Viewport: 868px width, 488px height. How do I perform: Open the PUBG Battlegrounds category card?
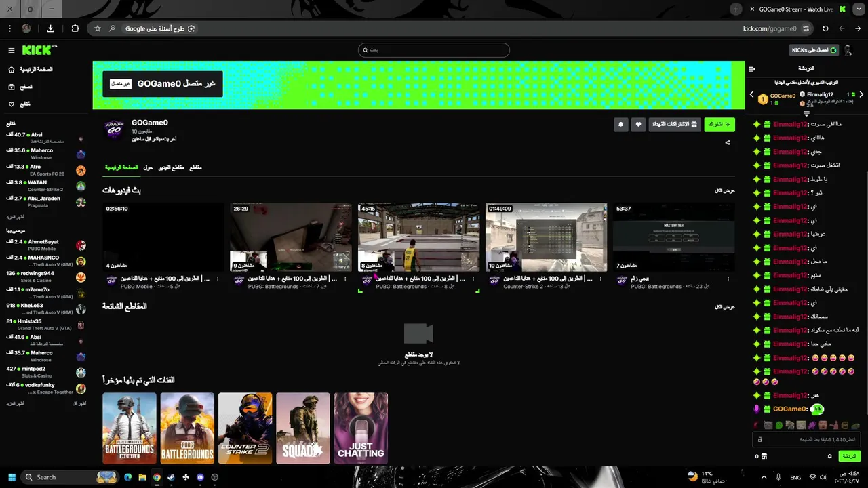187,428
